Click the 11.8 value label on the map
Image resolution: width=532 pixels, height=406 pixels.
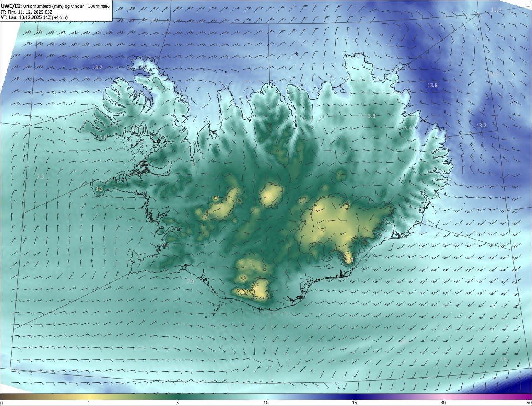click(x=496, y=10)
